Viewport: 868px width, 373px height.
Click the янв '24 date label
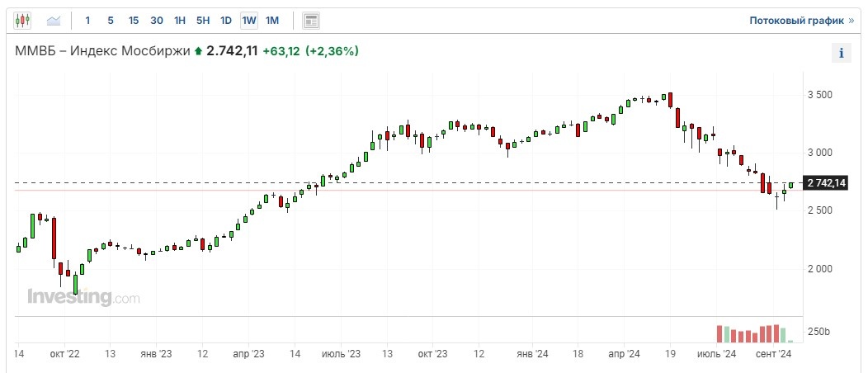(531, 352)
